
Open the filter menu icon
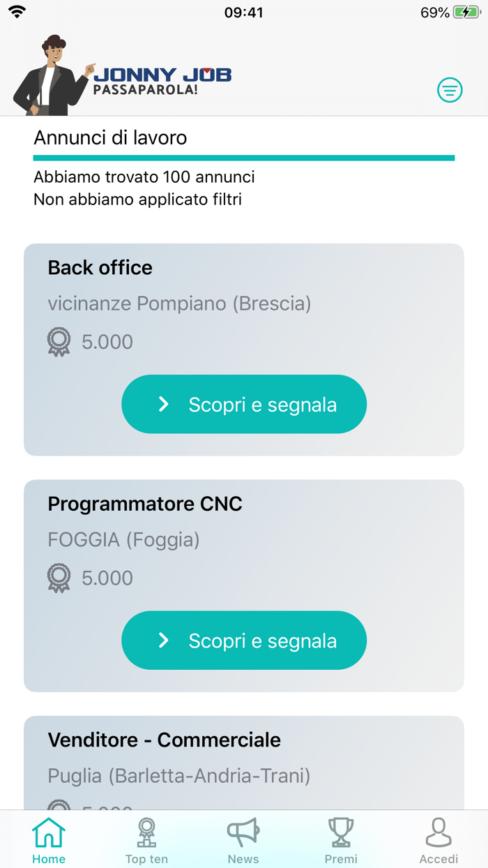pyautogui.click(x=450, y=90)
